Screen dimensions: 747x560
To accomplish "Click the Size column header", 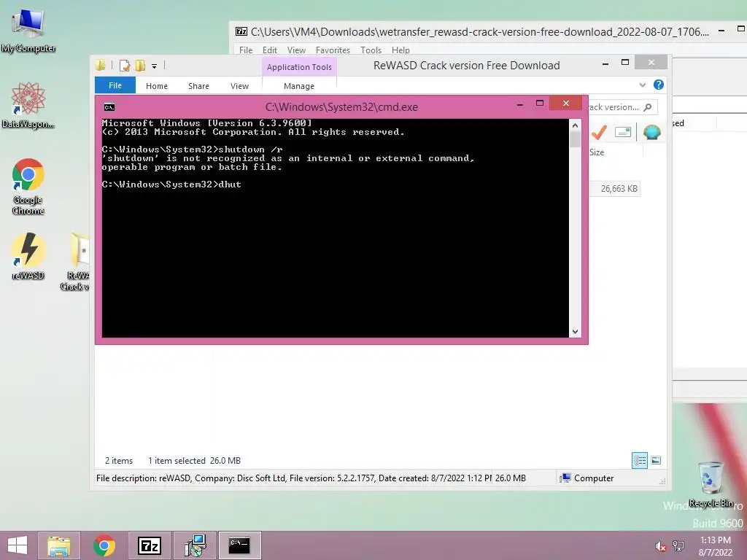I will pyautogui.click(x=597, y=152).
